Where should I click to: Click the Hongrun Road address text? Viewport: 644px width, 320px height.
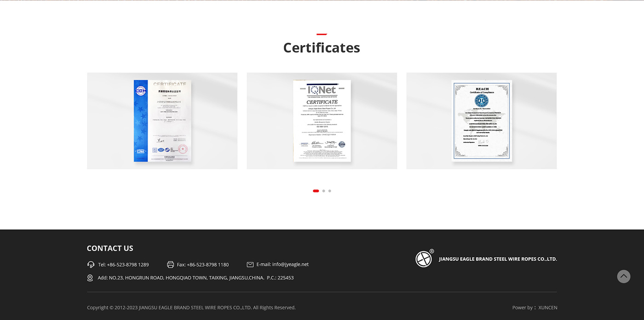tap(195, 278)
